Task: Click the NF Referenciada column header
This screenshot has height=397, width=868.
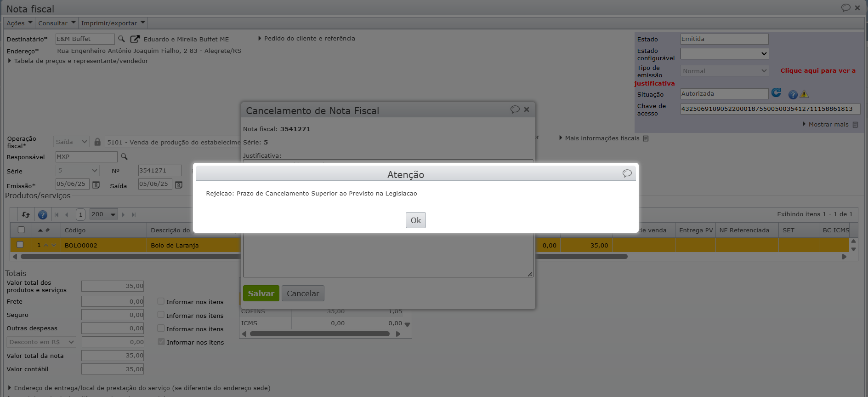Action: tap(747, 230)
